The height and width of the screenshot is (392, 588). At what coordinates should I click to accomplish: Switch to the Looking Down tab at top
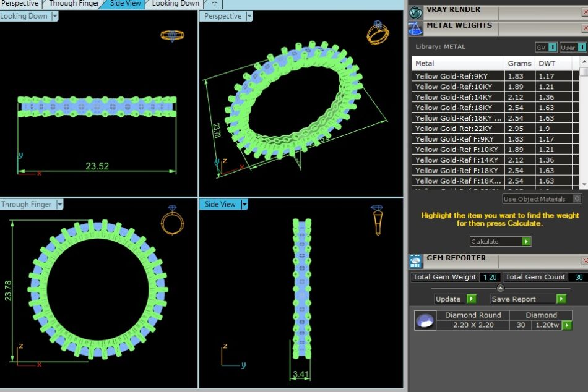[176, 3]
